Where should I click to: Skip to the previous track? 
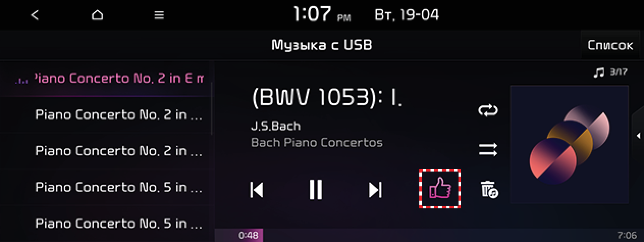(x=257, y=189)
